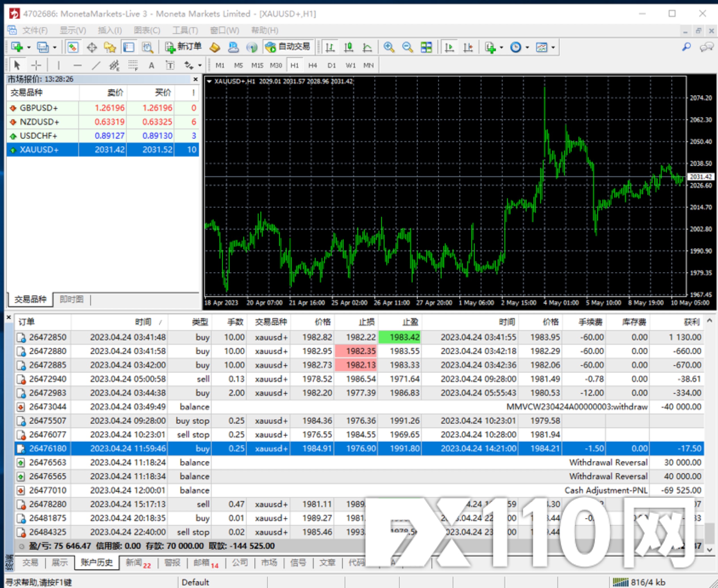
Task: Open the chart templates dropdown arrow
Action: point(553,47)
